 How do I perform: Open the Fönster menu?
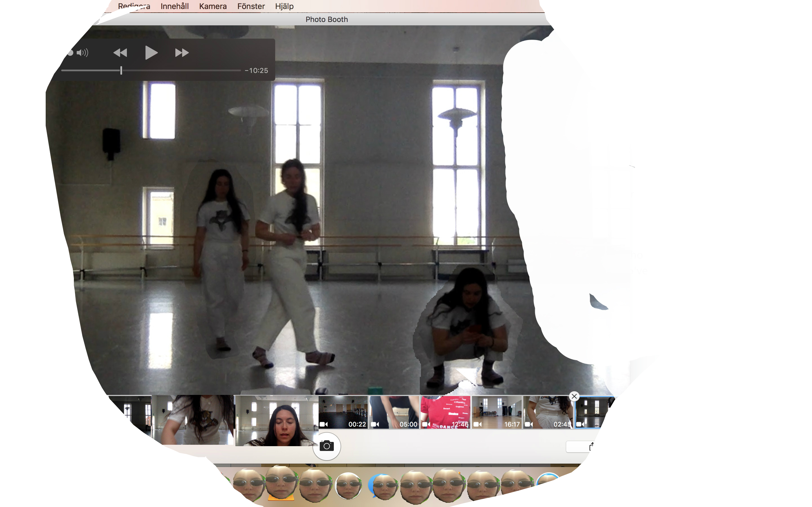pos(251,6)
